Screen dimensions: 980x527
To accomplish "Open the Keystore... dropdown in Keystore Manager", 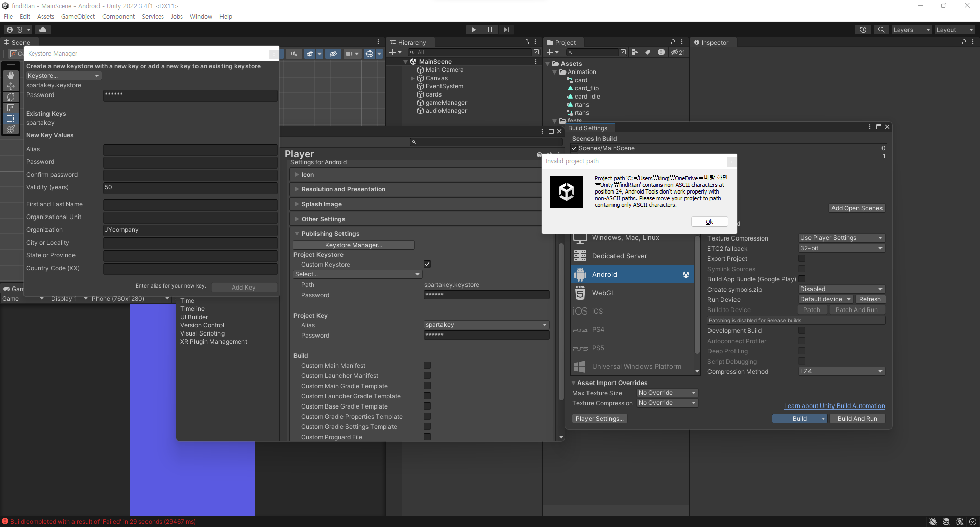I will (64, 76).
